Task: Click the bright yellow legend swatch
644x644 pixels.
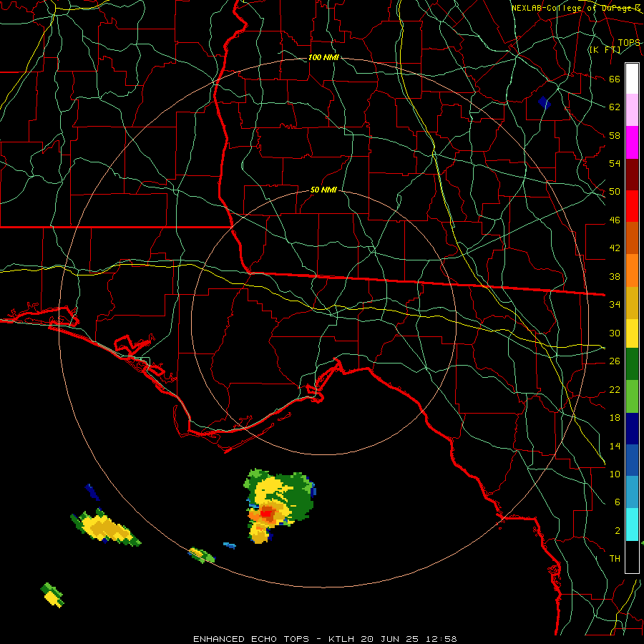Action: click(632, 333)
